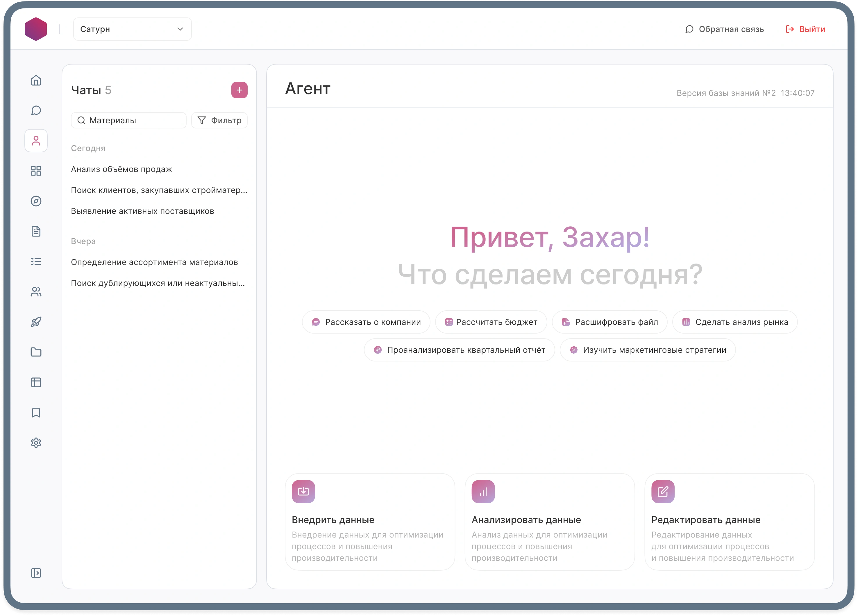Click the Выйти logout button
Image resolution: width=858 pixels, height=616 pixels.
805,29
